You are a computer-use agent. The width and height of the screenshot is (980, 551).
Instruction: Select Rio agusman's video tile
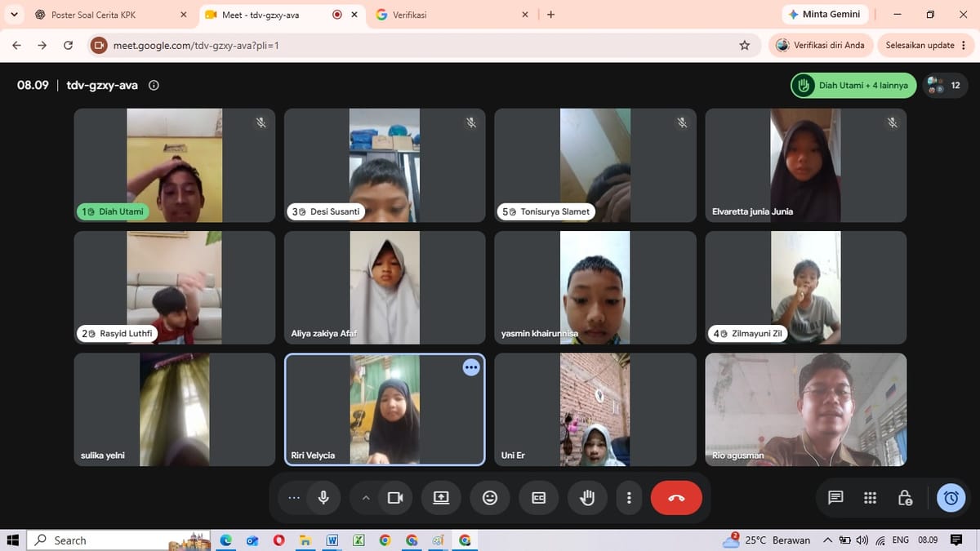(x=806, y=410)
